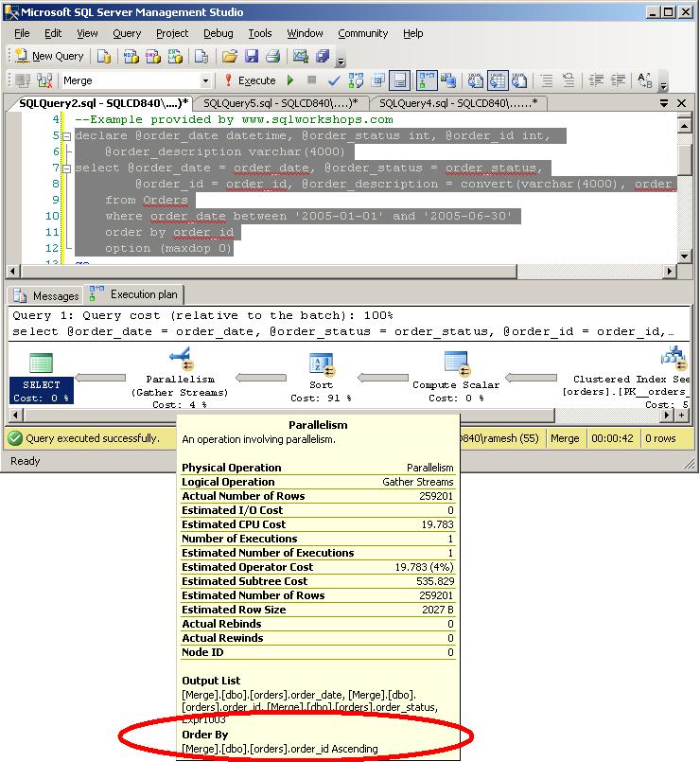Specify values for template parameters

645,80
